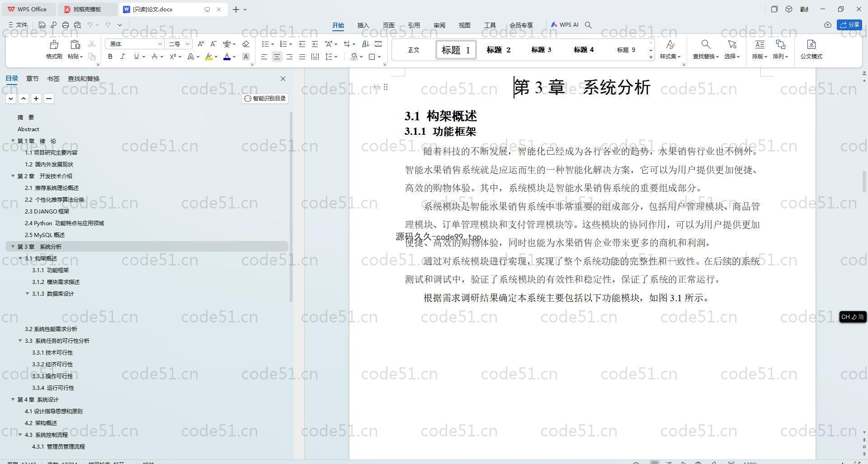Viewport: 868px width, 464px height.
Task: Apply the 标题 1 heading style
Action: point(456,50)
